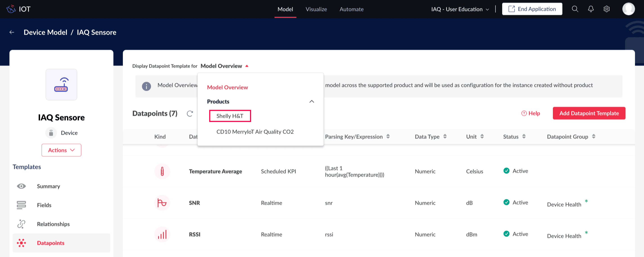This screenshot has width=644, height=257.
Task: Open the Help link
Action: (531, 113)
